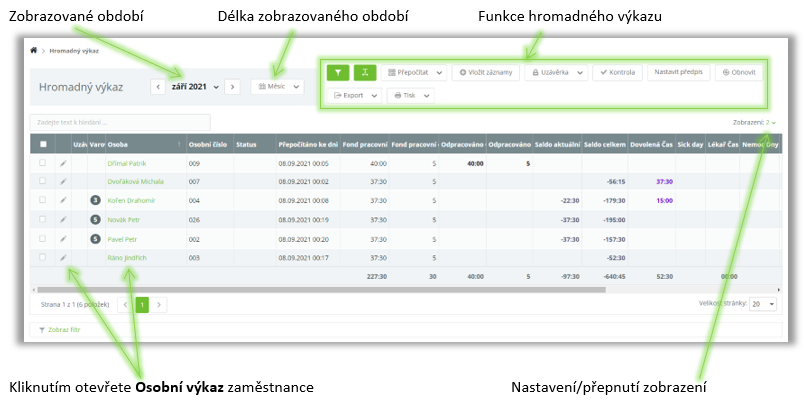Open the Měsíc period length dropdown
Screen dimensions: 804x403
277,87
